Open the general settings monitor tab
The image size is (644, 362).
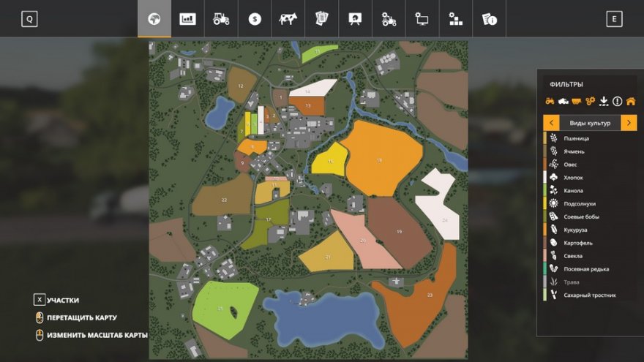pyautogui.click(x=422, y=19)
